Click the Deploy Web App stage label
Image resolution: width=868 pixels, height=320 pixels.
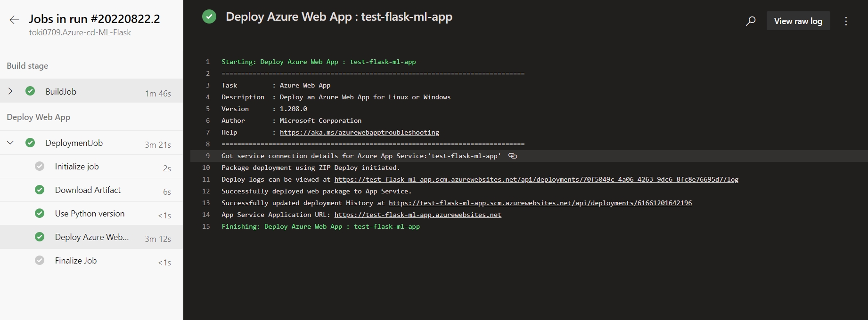point(38,117)
